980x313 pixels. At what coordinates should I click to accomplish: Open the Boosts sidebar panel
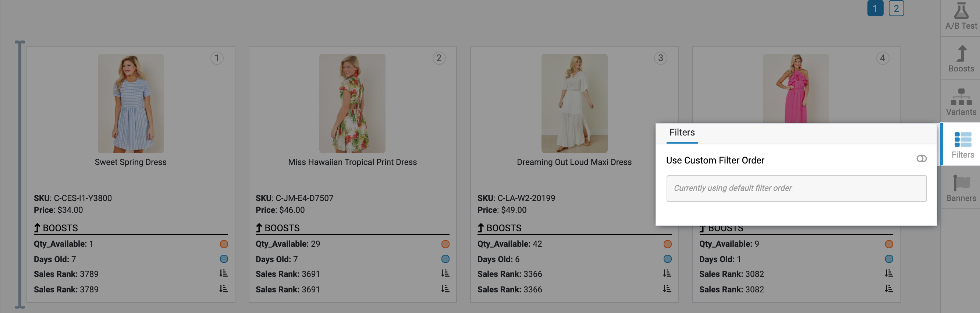[x=961, y=59]
